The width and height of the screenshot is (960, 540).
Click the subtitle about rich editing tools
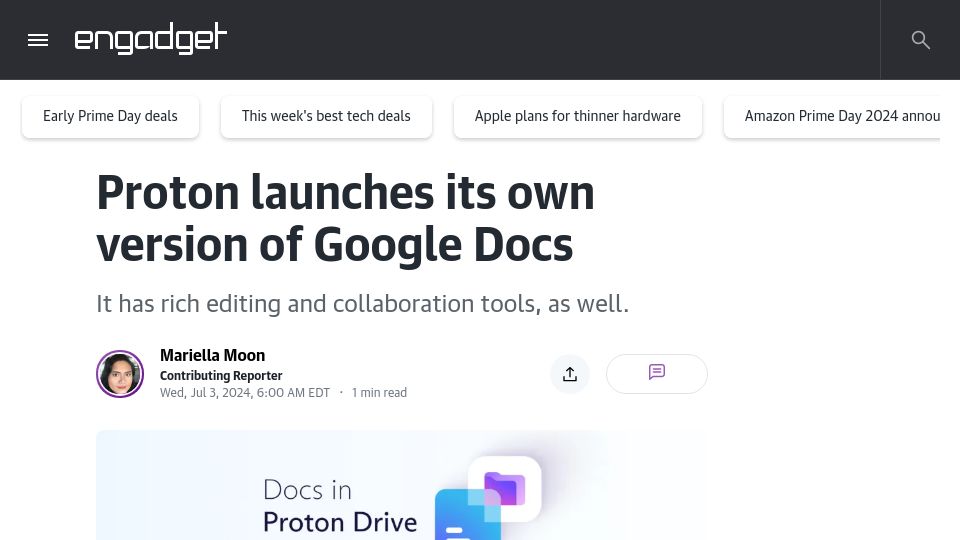click(362, 304)
